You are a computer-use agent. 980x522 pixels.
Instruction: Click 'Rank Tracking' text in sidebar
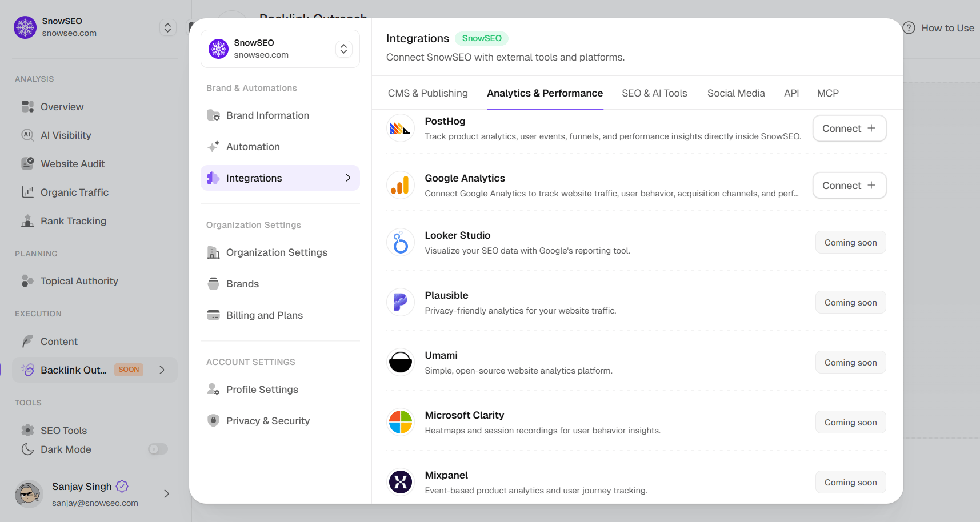(x=73, y=221)
